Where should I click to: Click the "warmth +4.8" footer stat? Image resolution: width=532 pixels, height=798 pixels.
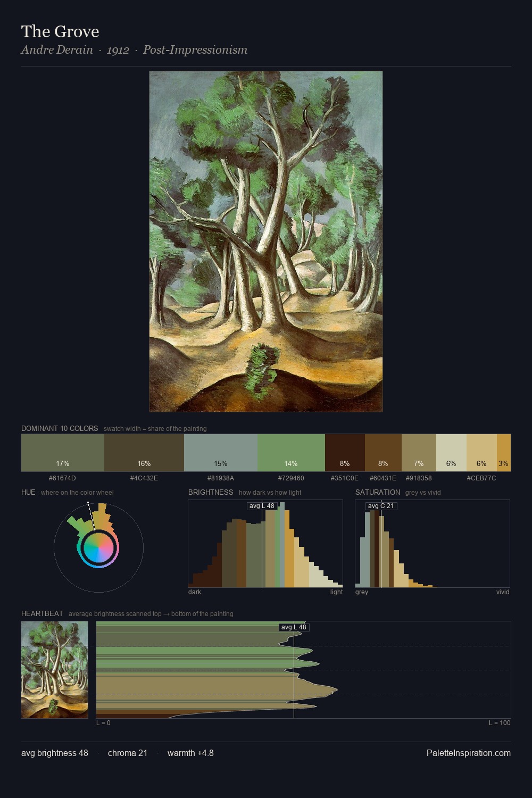[190, 753]
